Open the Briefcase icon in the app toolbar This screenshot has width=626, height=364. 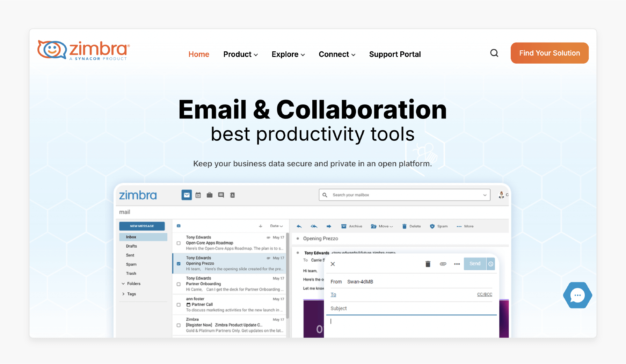pyautogui.click(x=210, y=195)
